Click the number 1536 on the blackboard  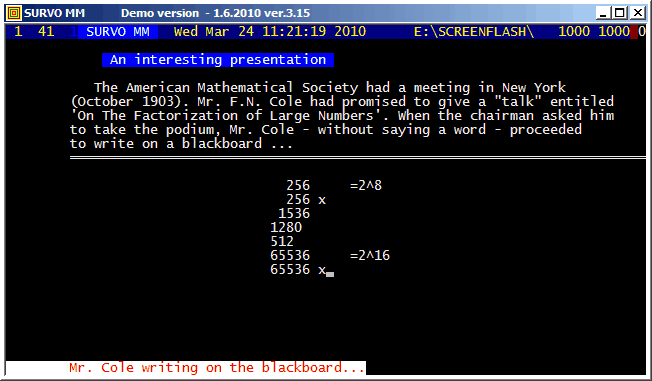294,213
